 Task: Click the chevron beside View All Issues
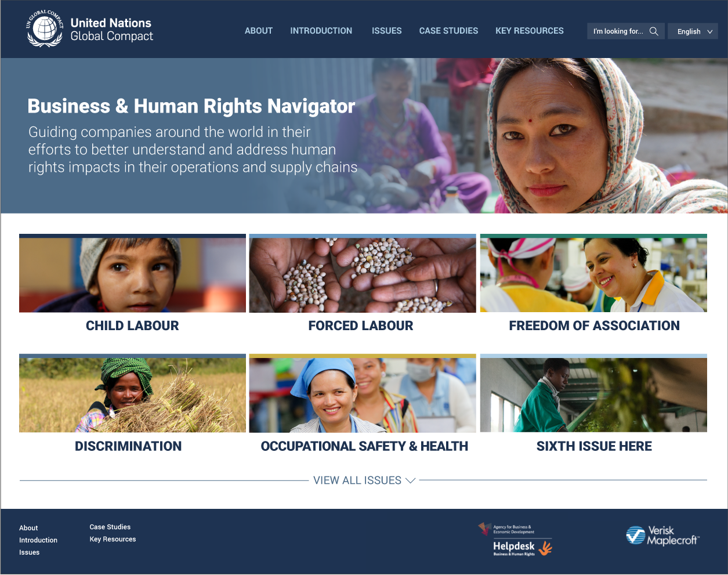[410, 480]
